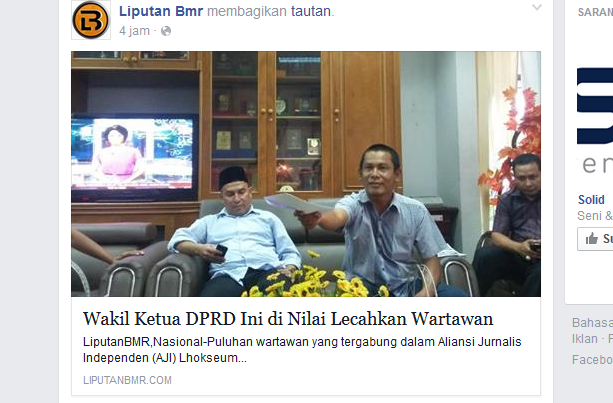Expand the post options chevron
The height and width of the screenshot is (403, 613).
(537, 7)
